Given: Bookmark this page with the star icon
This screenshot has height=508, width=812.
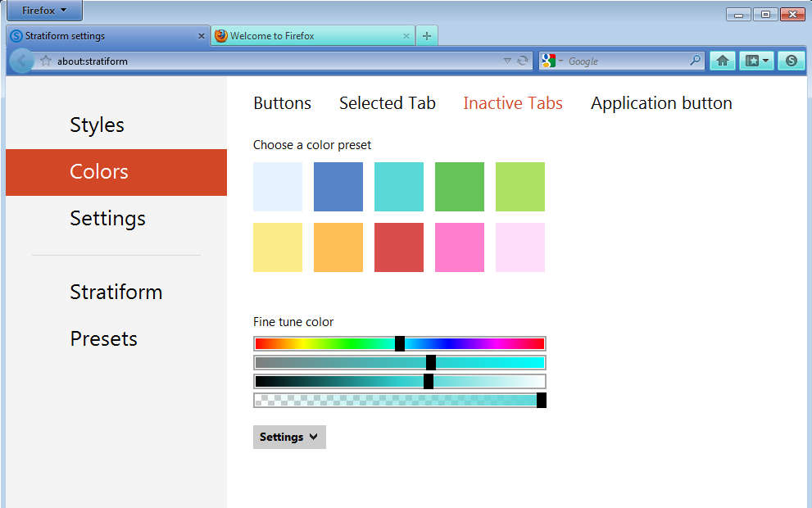Looking at the screenshot, I should [46, 61].
